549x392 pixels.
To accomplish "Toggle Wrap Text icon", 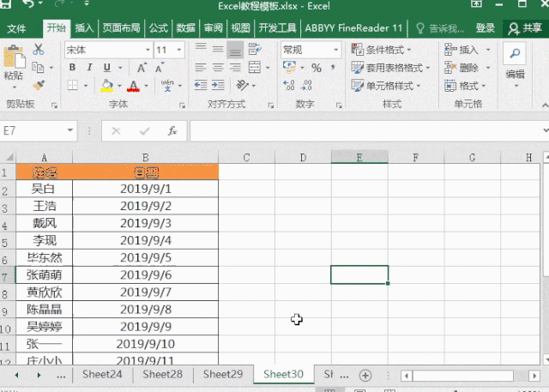I will click(255, 50).
